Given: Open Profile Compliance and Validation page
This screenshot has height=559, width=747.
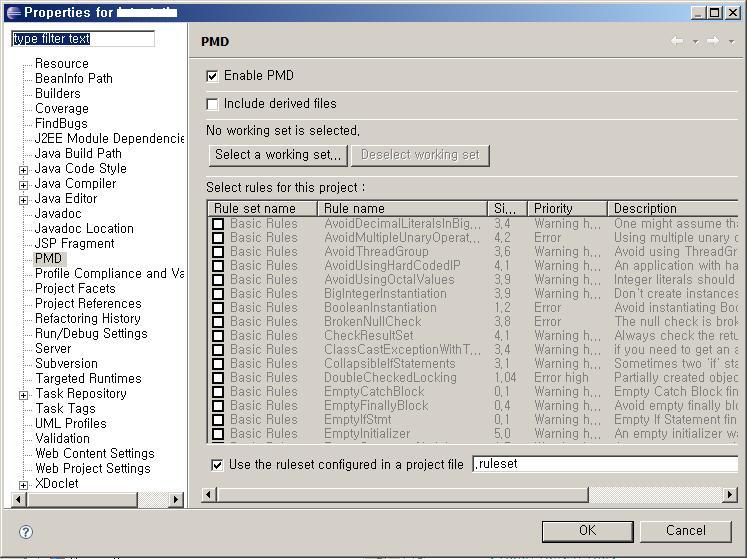Looking at the screenshot, I should tap(109, 274).
